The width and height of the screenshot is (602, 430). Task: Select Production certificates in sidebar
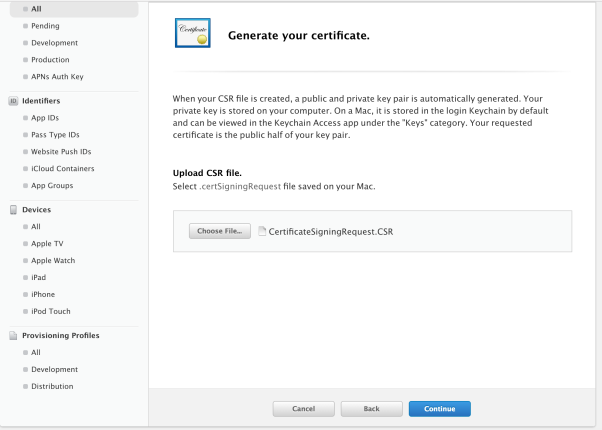click(50, 60)
